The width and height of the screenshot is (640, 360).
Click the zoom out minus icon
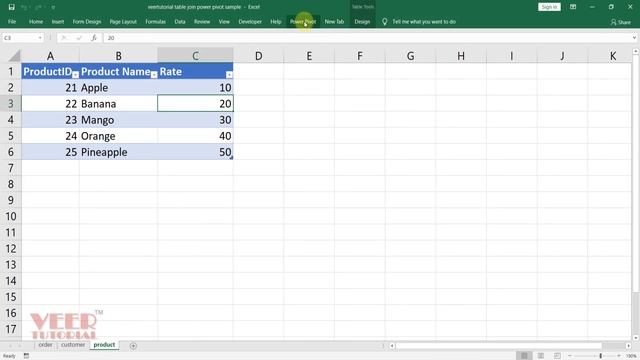pos(570,356)
